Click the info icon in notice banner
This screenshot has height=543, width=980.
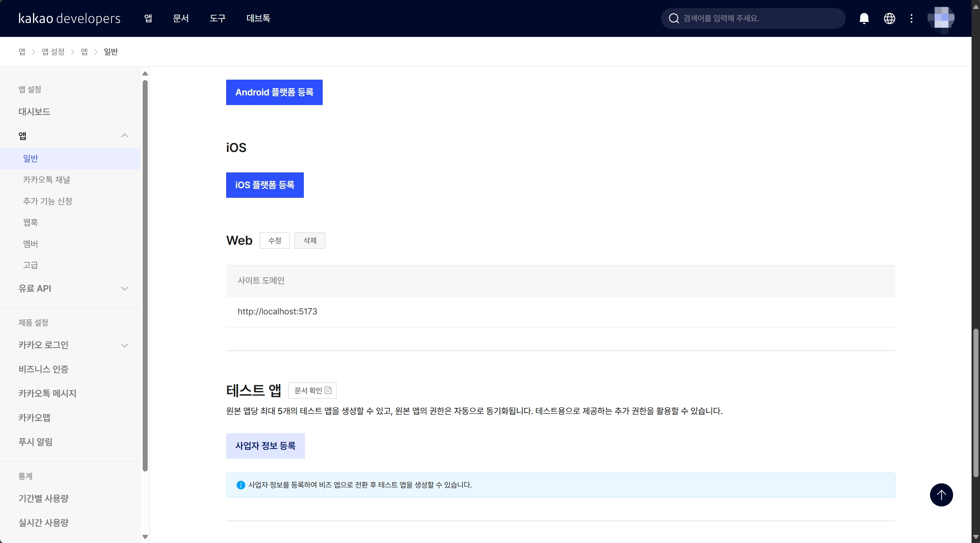(x=241, y=485)
